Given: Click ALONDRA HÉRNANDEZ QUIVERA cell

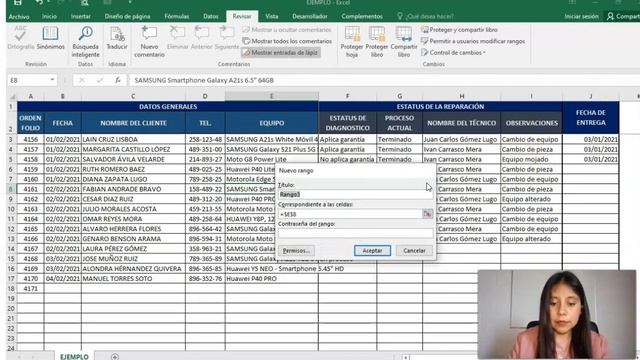Looking at the screenshot, I should [133, 269].
